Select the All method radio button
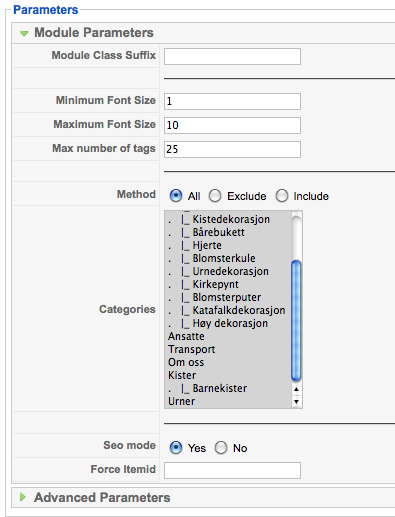This screenshot has width=395, height=517. [x=176, y=196]
